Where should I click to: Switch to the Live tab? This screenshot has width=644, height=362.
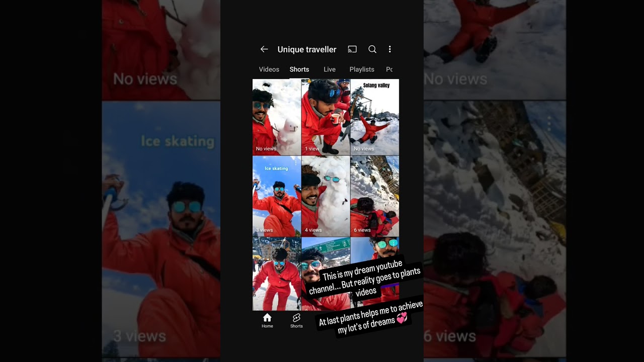tap(330, 69)
